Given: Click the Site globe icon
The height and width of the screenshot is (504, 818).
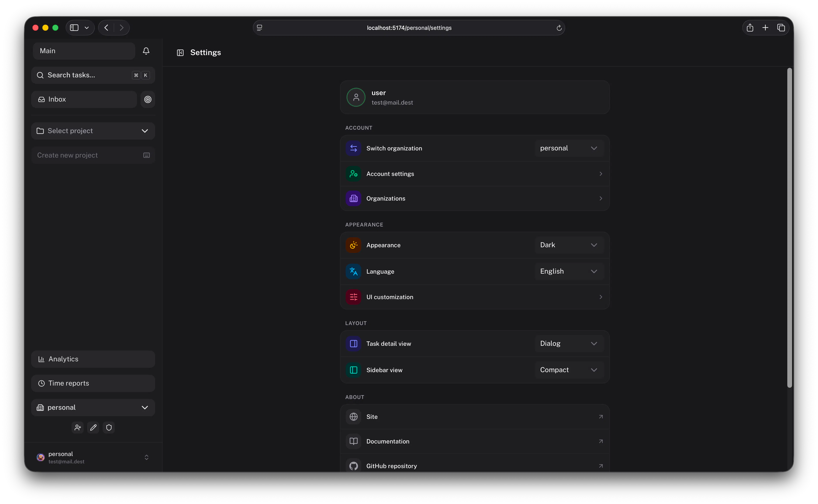Looking at the screenshot, I should 354,417.
